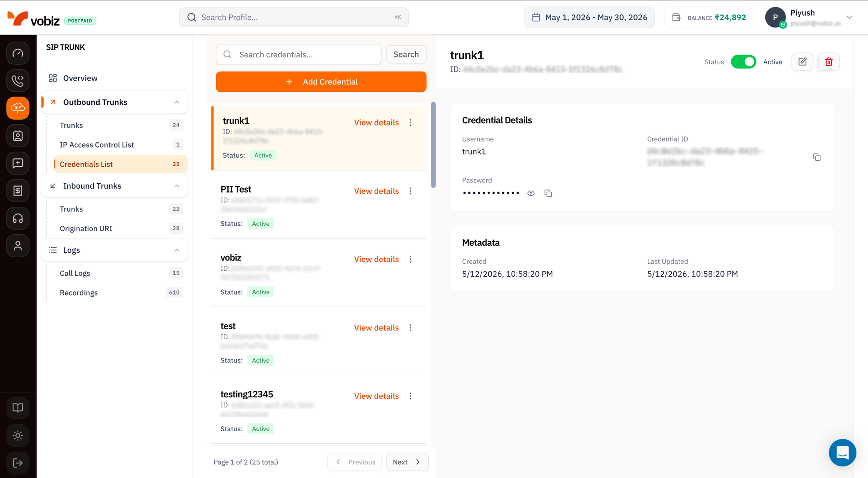Click the Previous page button
The image size is (868, 478).
(354, 462)
